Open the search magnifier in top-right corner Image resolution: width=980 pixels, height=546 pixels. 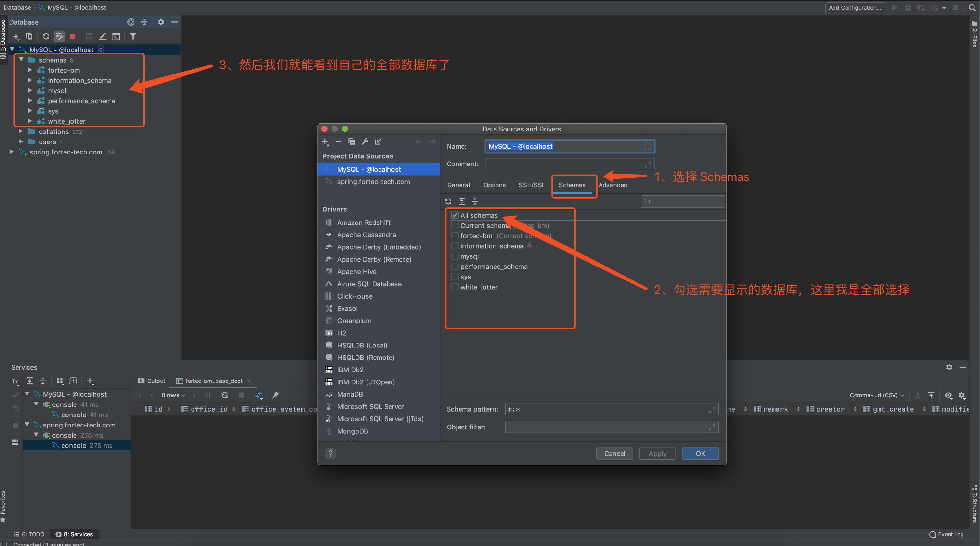pyautogui.click(x=972, y=7)
